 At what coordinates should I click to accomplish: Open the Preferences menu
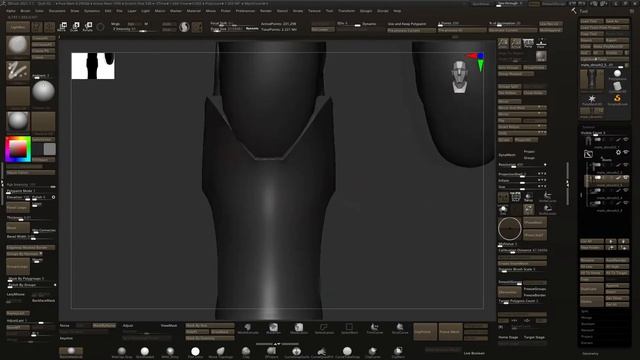click(245, 11)
